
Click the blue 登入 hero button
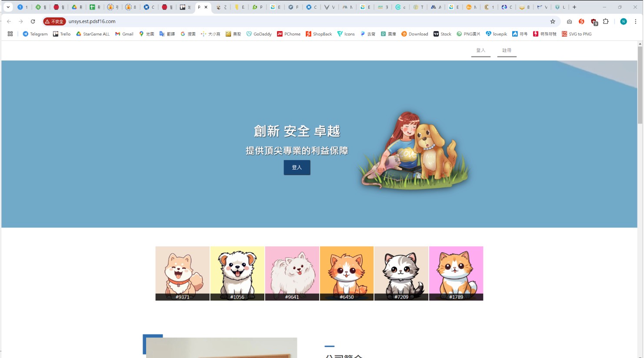click(297, 167)
